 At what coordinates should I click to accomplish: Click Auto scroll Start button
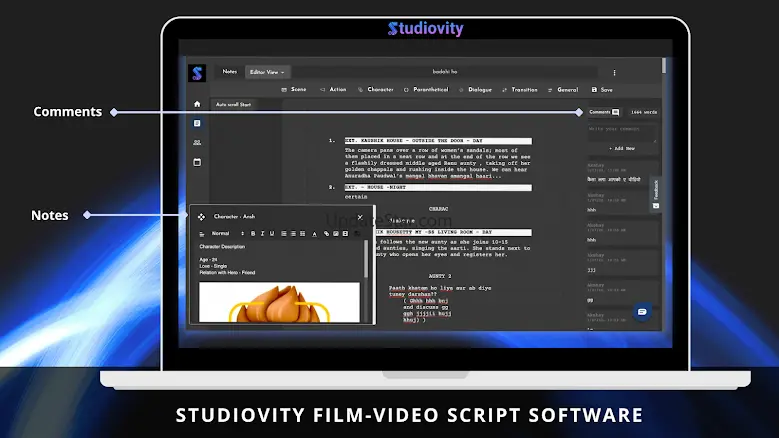pos(233,105)
